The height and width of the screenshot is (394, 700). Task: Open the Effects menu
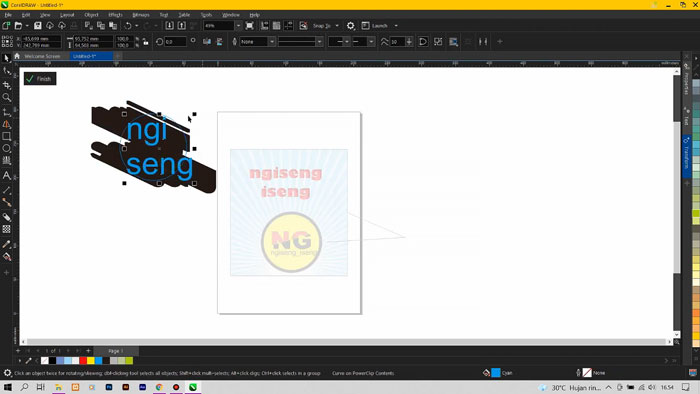tap(115, 15)
